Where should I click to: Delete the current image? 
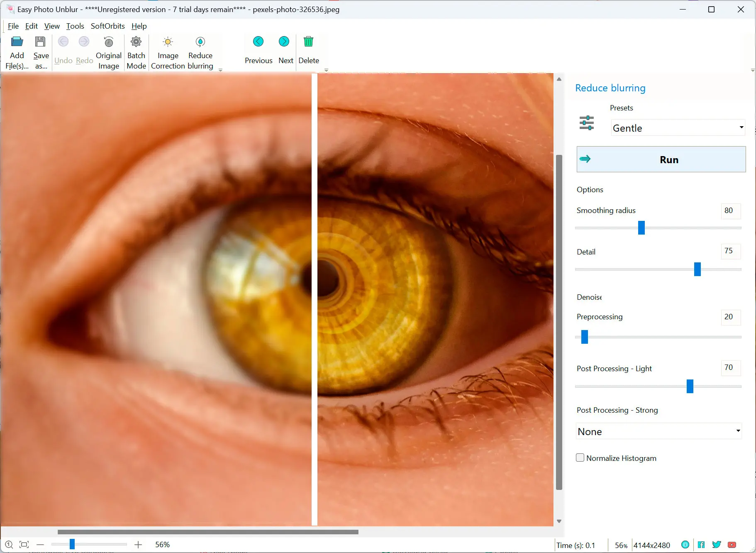pyautogui.click(x=309, y=50)
